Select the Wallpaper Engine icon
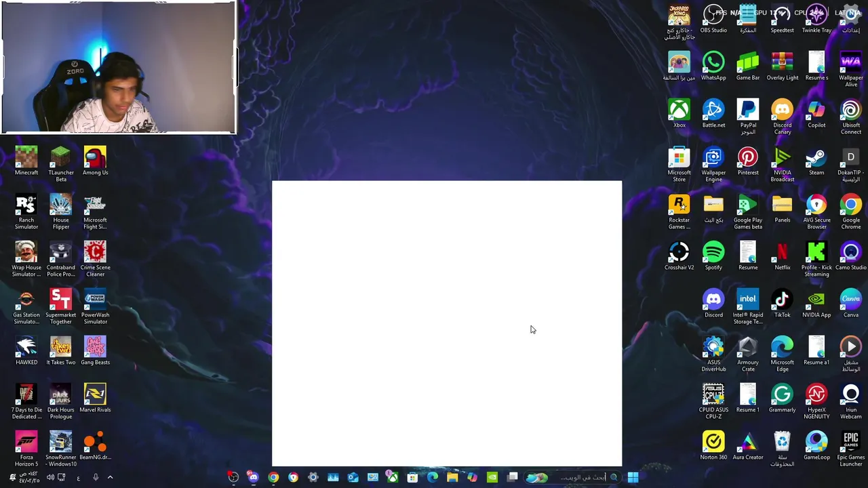Viewport: 868px width, 488px height. [713, 164]
